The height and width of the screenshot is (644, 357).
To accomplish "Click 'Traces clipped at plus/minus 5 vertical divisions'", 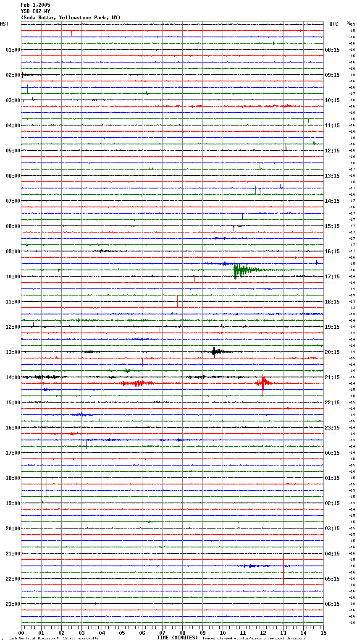I will (x=254, y=639).
